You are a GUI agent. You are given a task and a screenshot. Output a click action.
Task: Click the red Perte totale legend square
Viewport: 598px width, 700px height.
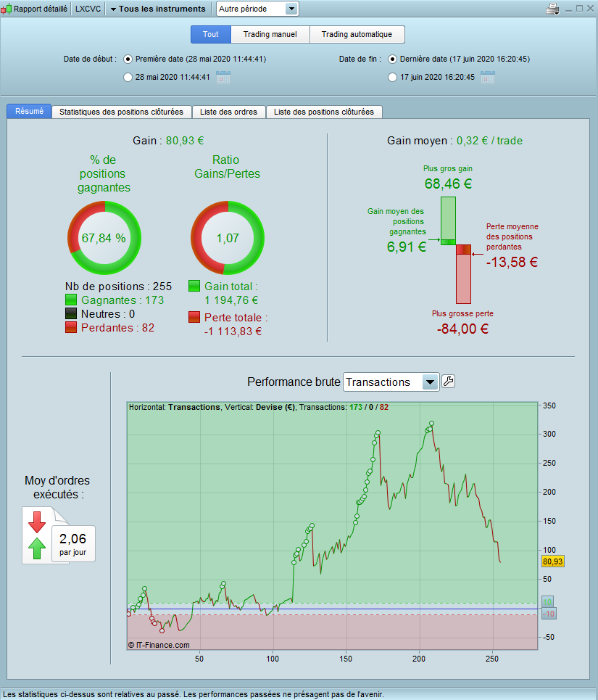click(x=194, y=317)
